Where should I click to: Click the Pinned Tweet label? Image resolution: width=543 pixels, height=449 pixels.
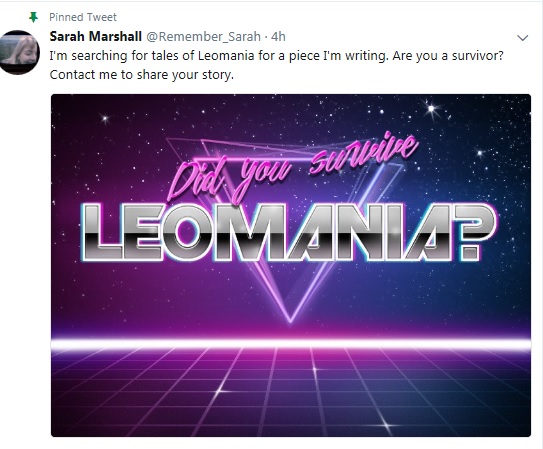tap(83, 17)
